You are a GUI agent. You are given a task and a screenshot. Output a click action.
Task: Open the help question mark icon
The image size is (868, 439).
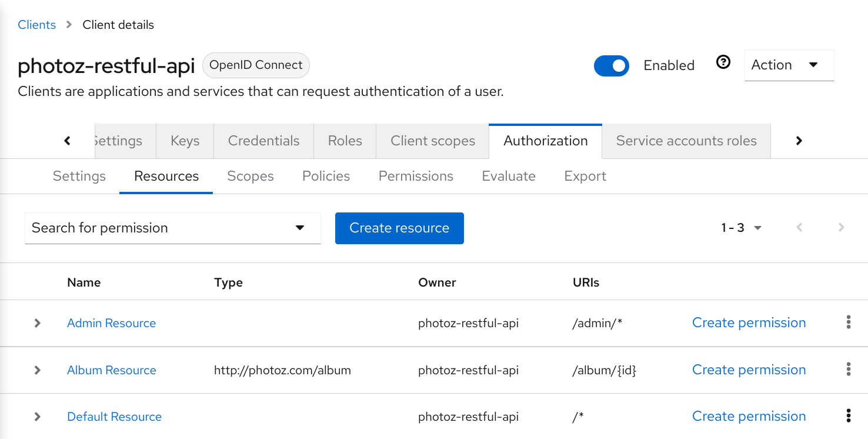pos(723,62)
